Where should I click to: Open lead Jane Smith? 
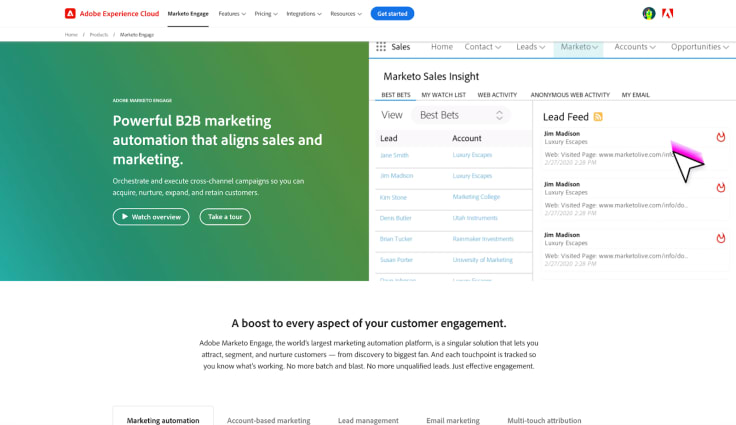[x=394, y=155]
